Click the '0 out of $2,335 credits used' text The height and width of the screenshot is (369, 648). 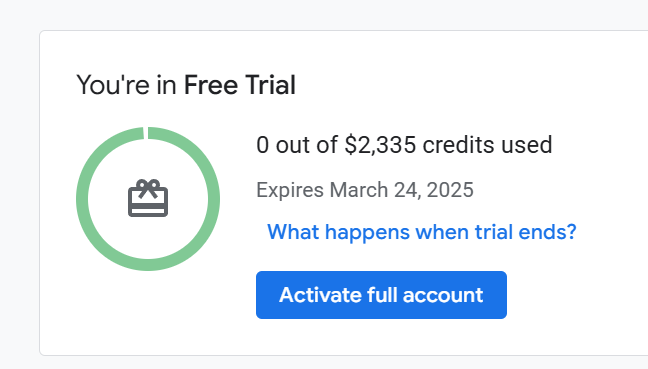[404, 145]
